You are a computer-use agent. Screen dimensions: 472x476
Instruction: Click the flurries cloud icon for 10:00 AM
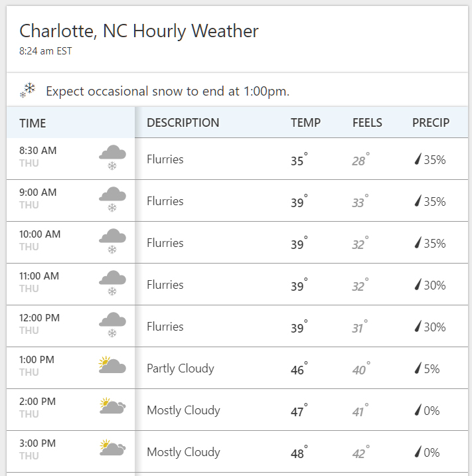click(112, 241)
